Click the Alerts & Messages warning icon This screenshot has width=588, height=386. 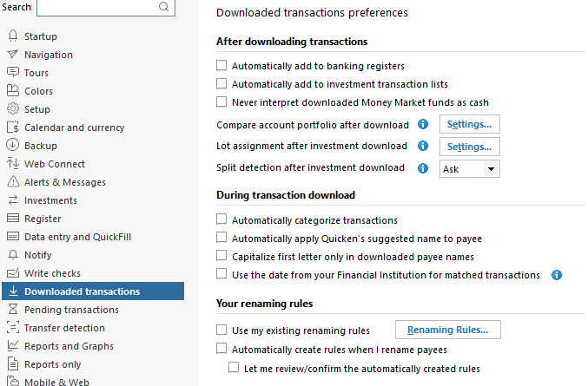point(12,182)
